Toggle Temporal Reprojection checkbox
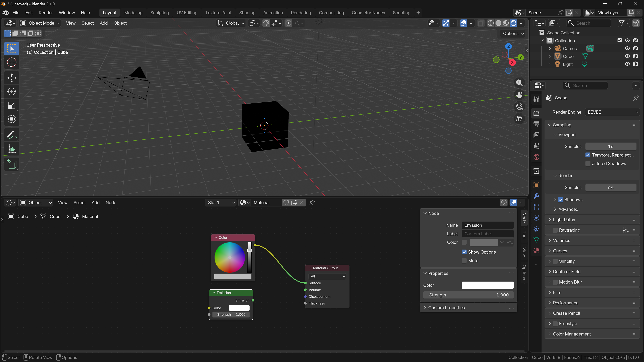Screen dimensions: 644x362 (588, 155)
